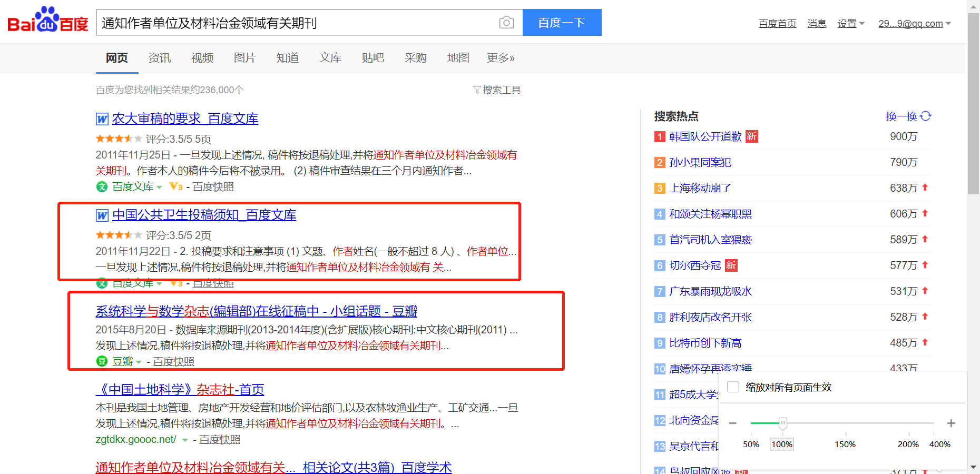Open hot search 孙小果同案犯
Viewport: 980px width, 474px height.
point(700,162)
